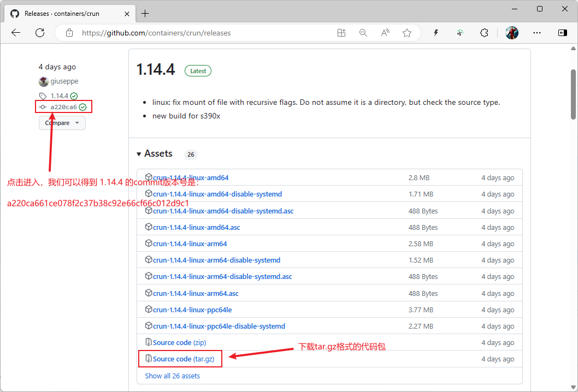The width and height of the screenshot is (578, 392).
Task: Click the vertical page scrollbar
Action: (573, 93)
